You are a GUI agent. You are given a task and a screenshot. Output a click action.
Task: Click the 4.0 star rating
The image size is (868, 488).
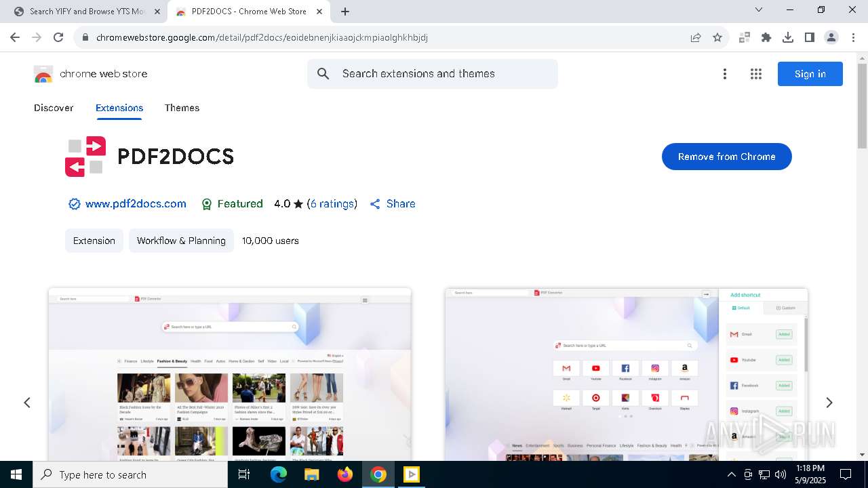[288, 204]
